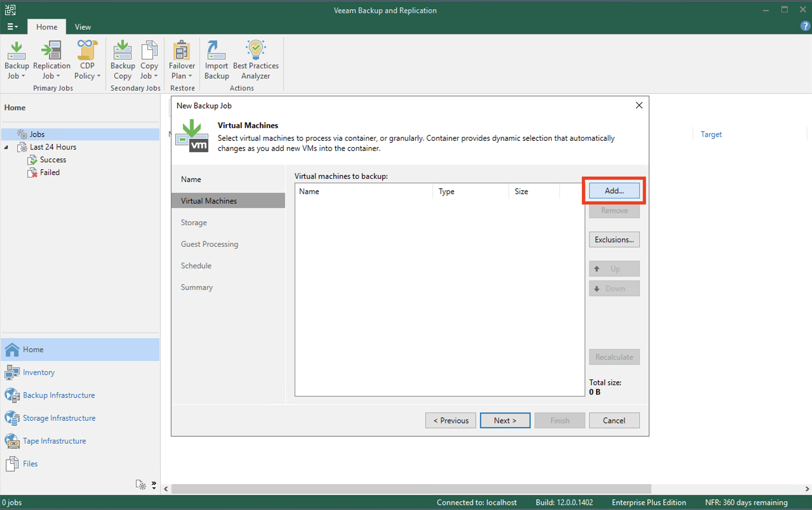Expand CDP Policy dropdown arrow
This screenshot has width=812, height=510.
point(98,76)
